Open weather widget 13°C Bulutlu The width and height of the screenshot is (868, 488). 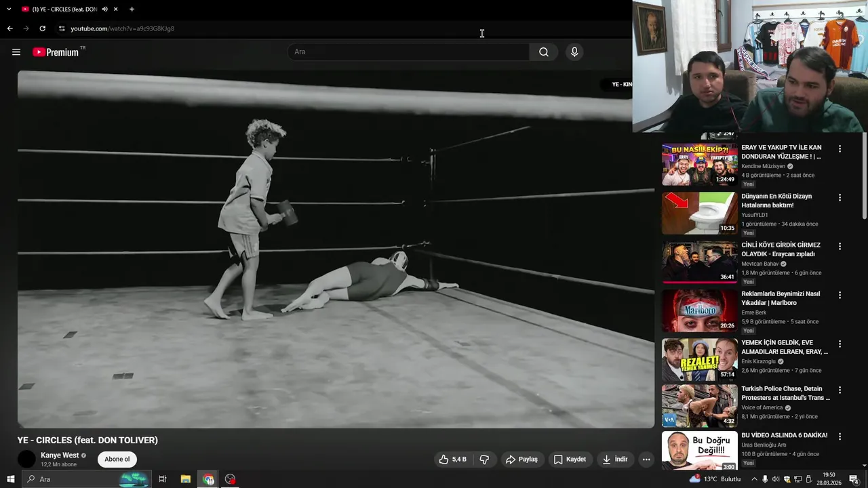coord(716,479)
